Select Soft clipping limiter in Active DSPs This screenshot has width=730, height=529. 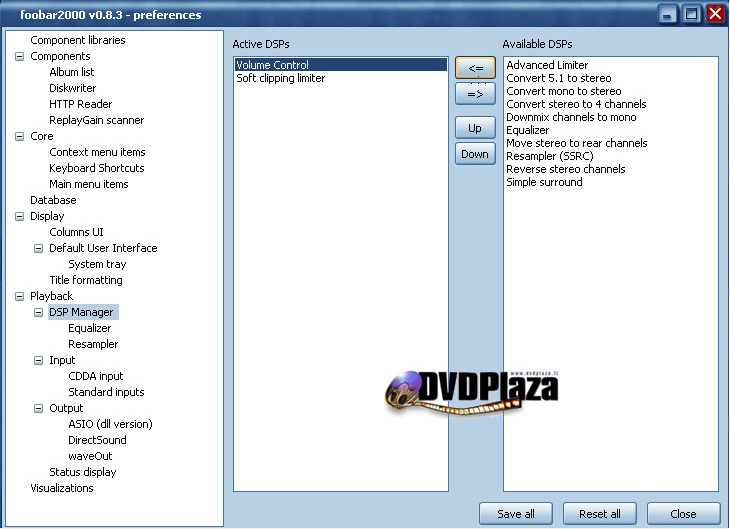(280, 78)
